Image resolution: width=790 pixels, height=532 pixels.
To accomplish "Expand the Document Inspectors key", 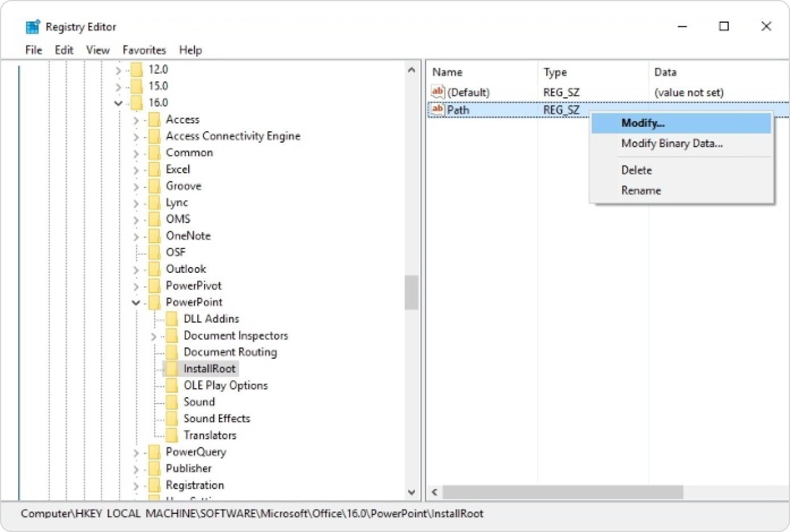I will coord(153,336).
